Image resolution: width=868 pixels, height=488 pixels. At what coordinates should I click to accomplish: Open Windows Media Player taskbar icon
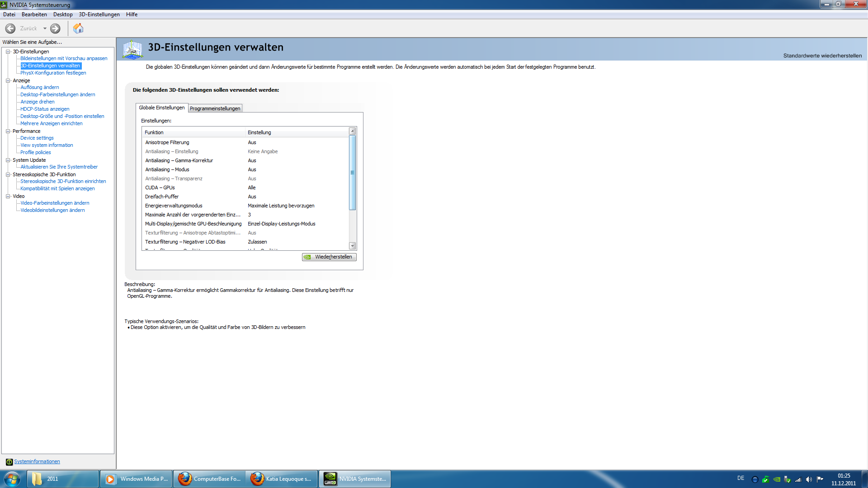coord(136,479)
